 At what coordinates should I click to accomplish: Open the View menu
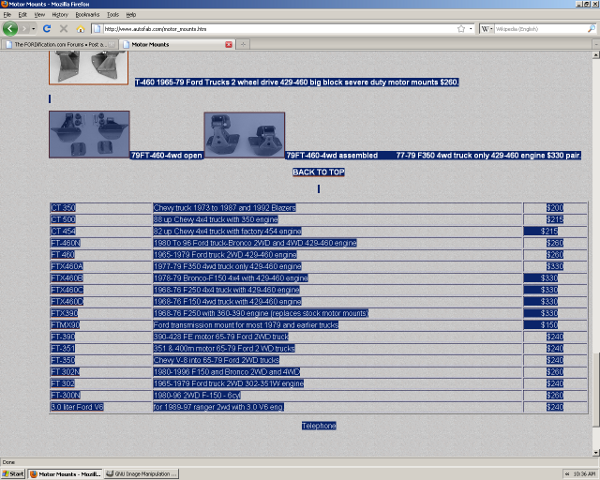(x=39, y=15)
